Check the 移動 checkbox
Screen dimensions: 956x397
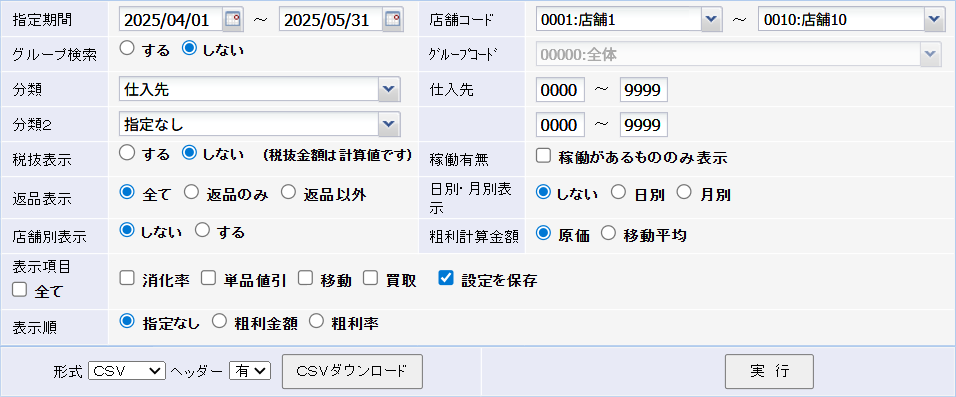point(305,279)
